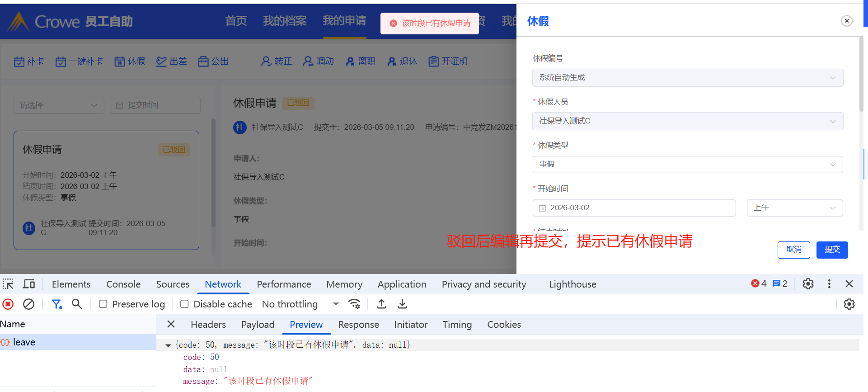Click the 补卡 punch-card icon
Viewport: 868px width, 392px height.
19,61
